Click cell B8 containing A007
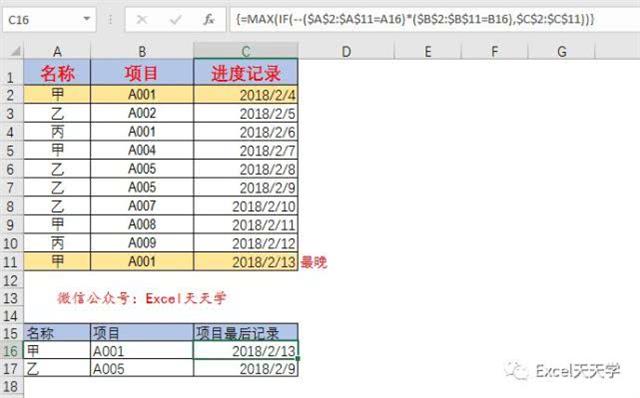 coord(142,206)
